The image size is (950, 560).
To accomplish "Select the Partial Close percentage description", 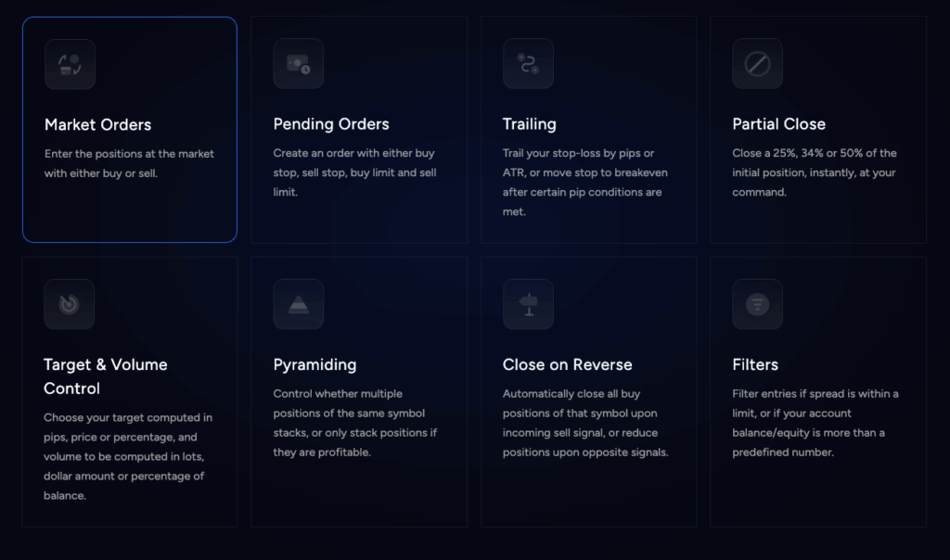I will point(815,172).
